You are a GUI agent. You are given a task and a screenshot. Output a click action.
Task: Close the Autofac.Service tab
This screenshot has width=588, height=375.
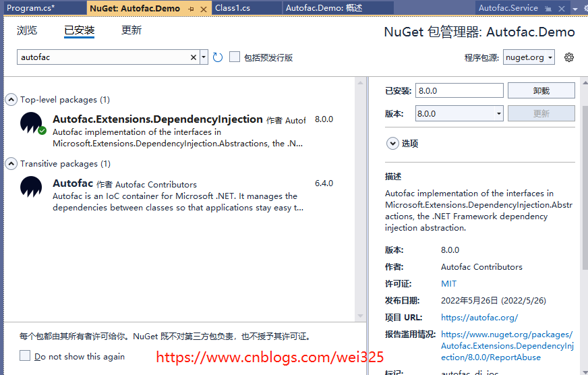click(x=562, y=9)
